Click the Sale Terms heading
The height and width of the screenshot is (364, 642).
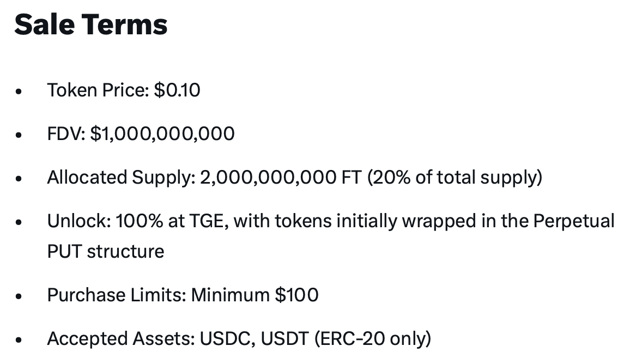pyautogui.click(x=90, y=25)
